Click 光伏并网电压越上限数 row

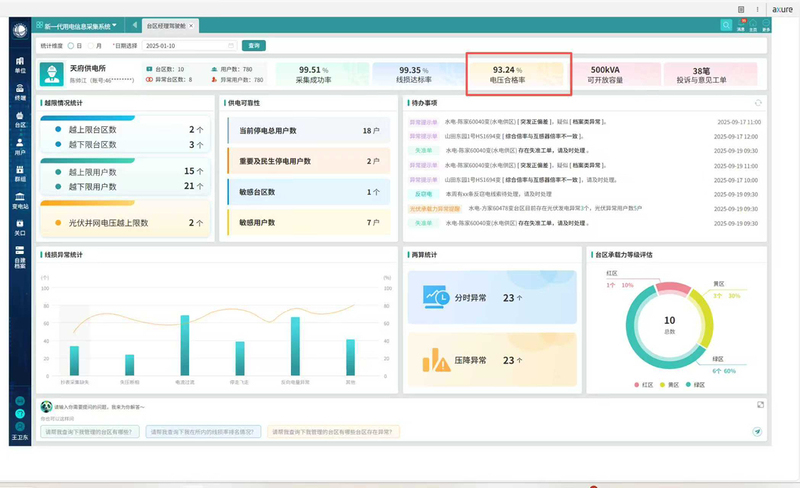pos(125,223)
